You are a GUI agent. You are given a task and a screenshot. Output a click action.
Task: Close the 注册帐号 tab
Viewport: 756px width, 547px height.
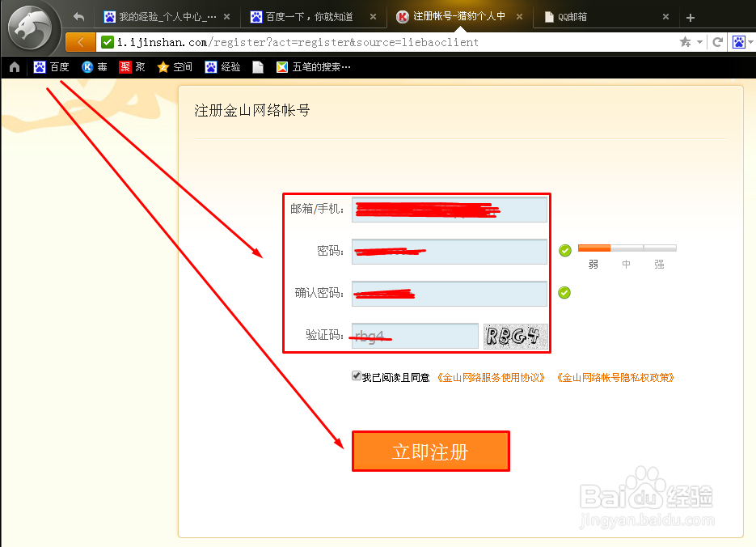coord(519,16)
